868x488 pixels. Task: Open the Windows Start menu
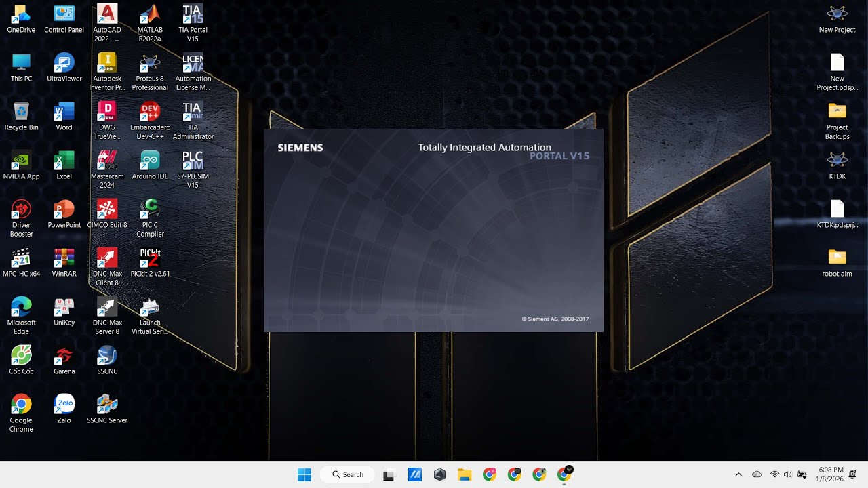[304, 474]
